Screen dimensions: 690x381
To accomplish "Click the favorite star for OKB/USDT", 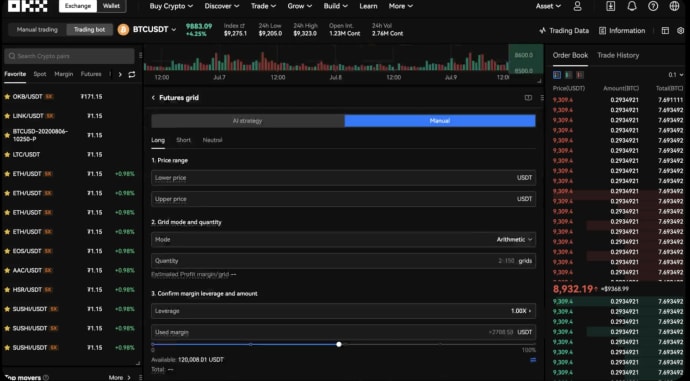I will (7, 96).
